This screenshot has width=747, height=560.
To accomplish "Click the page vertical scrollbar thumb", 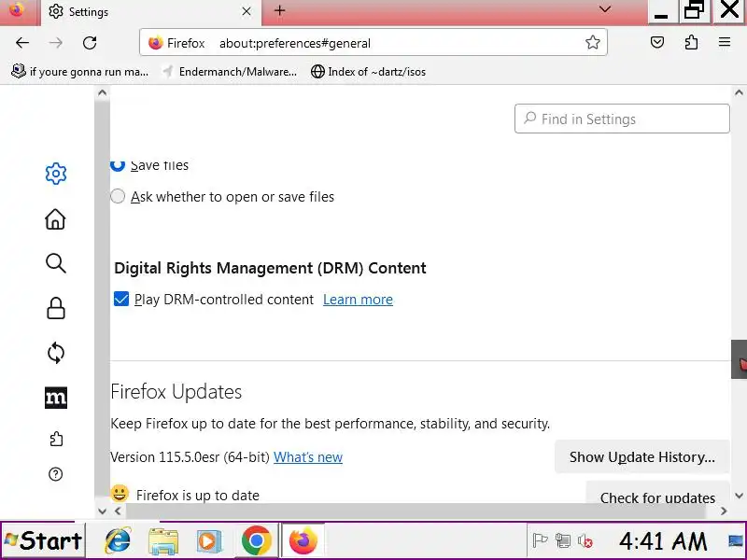I will 739,359.
